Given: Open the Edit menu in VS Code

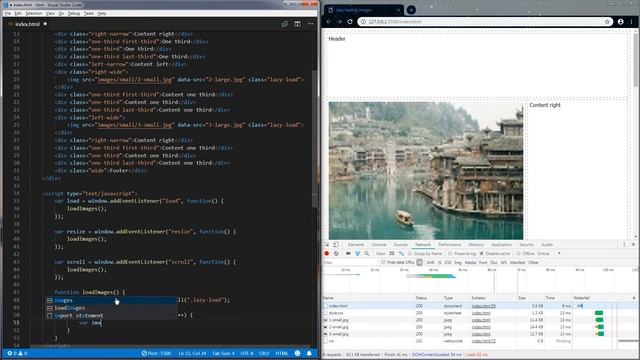Looking at the screenshot, I should [18, 13].
